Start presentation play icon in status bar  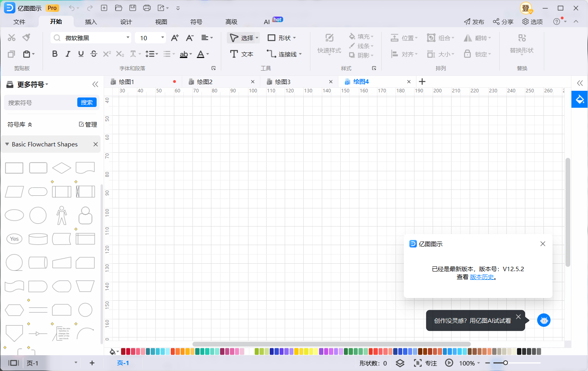point(449,363)
